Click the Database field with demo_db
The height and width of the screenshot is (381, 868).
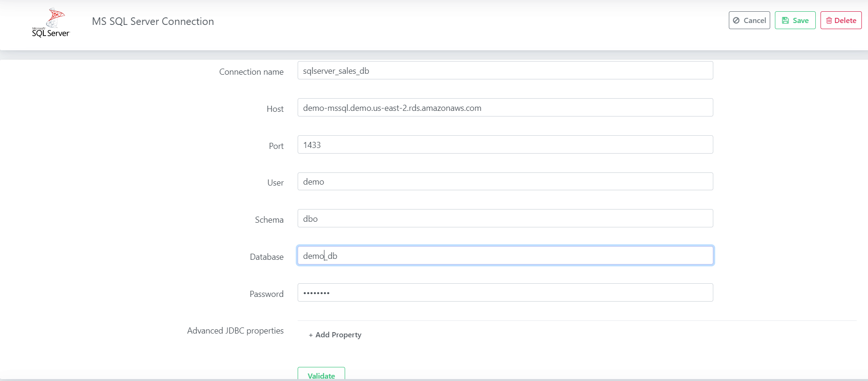click(505, 256)
